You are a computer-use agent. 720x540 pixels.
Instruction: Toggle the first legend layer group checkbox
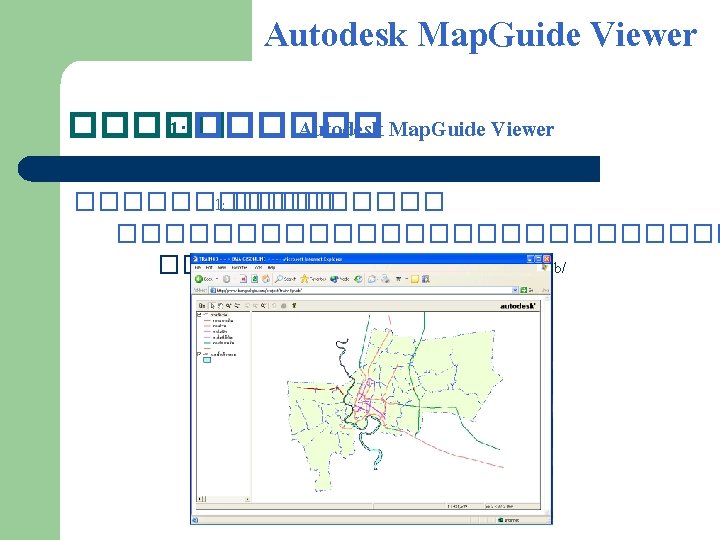199,315
